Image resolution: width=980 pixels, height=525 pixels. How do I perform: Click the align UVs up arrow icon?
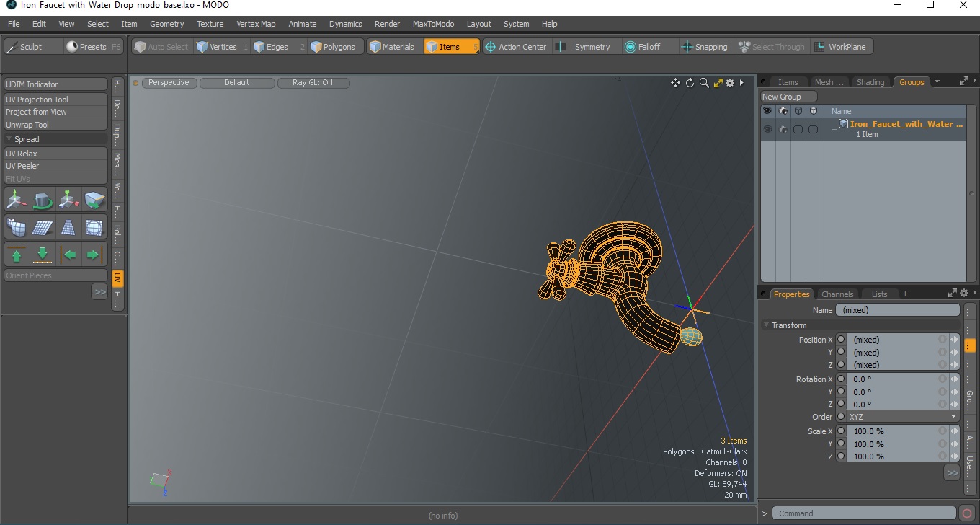pyautogui.click(x=17, y=255)
